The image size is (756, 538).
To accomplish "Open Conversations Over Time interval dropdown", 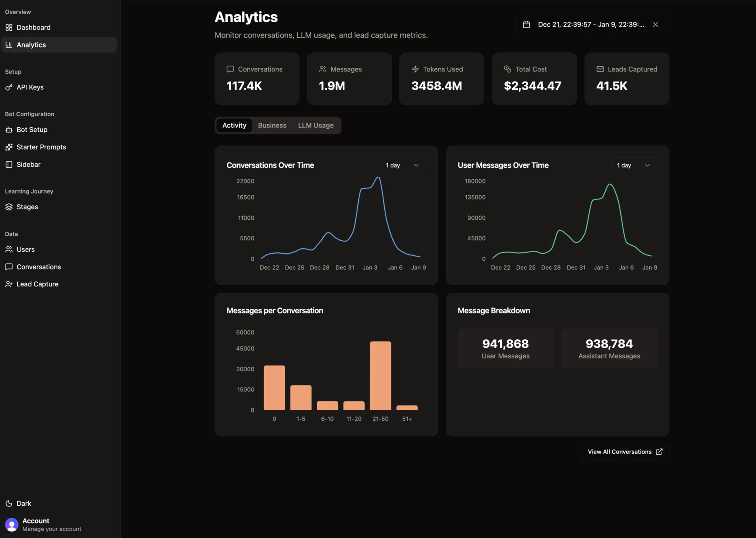I will [x=402, y=165].
